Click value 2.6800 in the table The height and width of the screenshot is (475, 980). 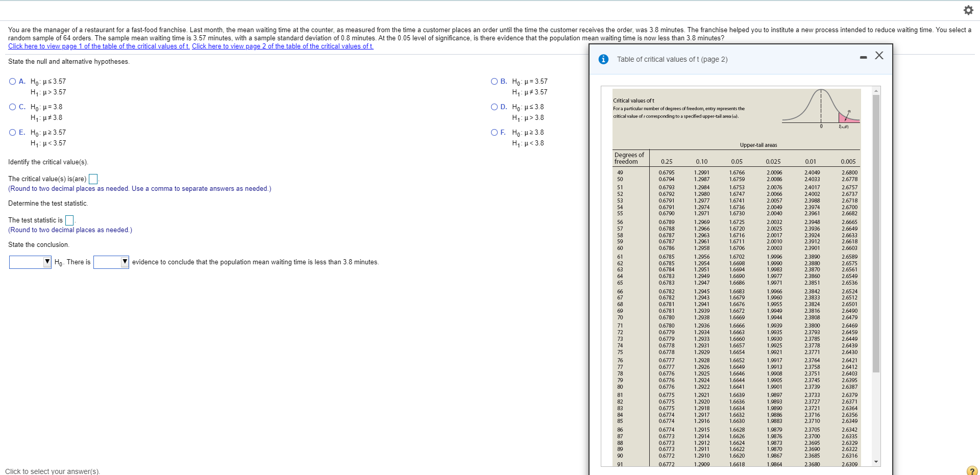pos(850,172)
